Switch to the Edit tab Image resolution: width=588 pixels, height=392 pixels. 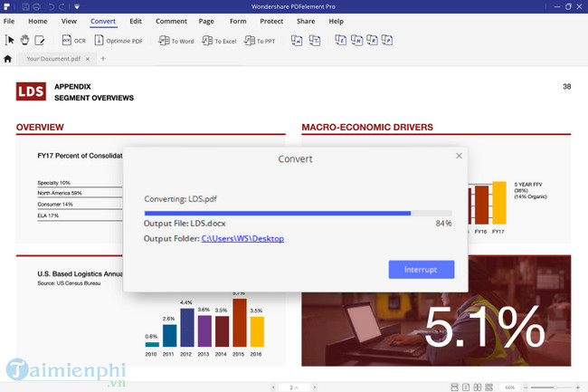[x=136, y=22]
